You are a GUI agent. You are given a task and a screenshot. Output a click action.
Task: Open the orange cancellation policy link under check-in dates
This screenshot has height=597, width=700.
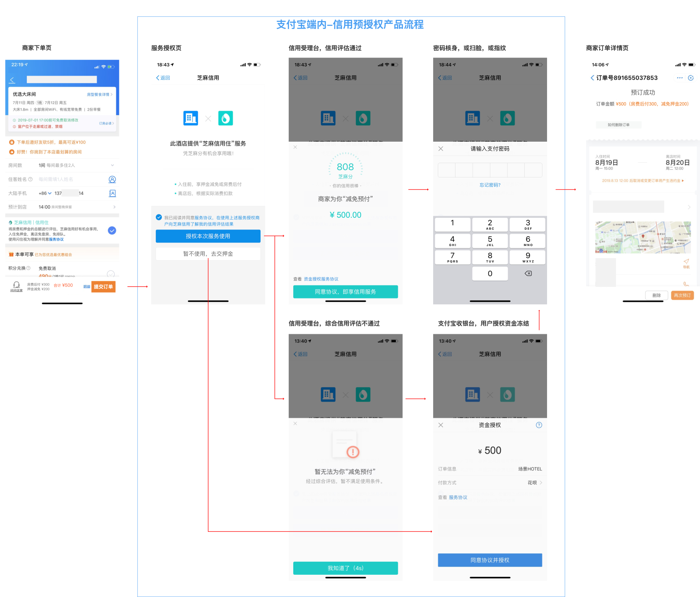(643, 181)
